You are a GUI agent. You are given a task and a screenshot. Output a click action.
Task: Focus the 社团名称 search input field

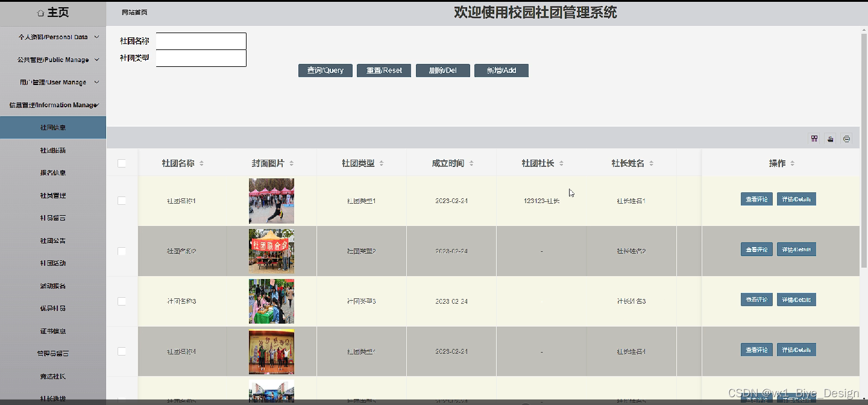(x=201, y=41)
